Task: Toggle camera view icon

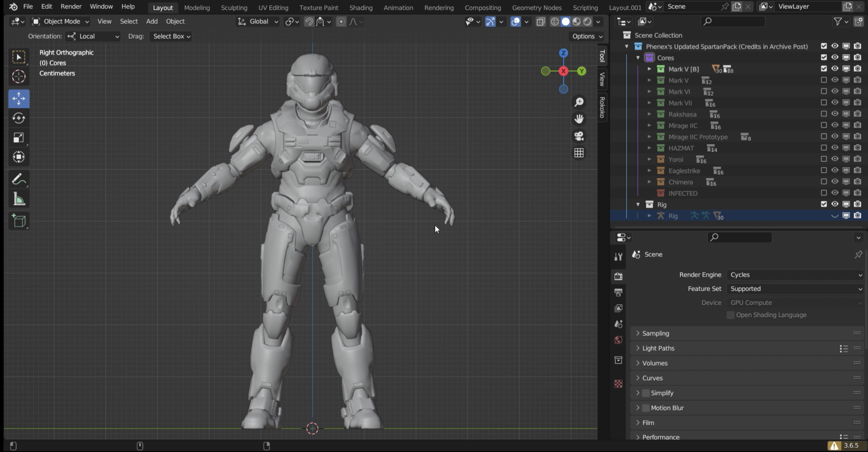Action: [x=579, y=136]
